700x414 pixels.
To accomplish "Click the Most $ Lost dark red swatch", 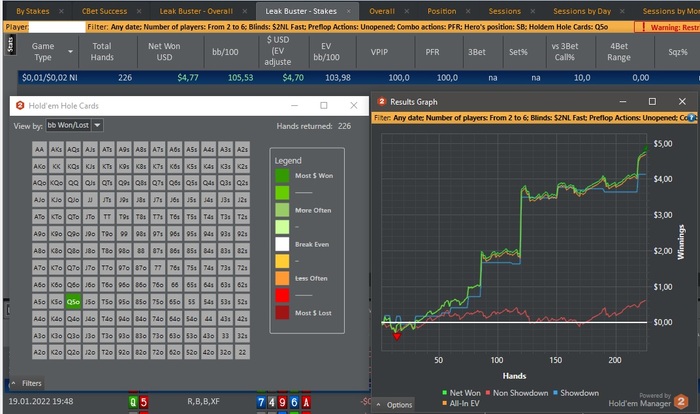I will [x=282, y=313].
